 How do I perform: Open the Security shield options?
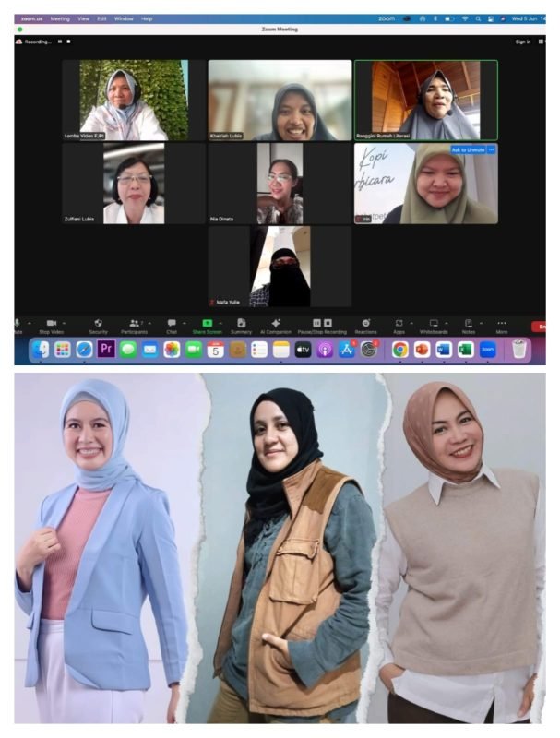pyautogui.click(x=98, y=324)
